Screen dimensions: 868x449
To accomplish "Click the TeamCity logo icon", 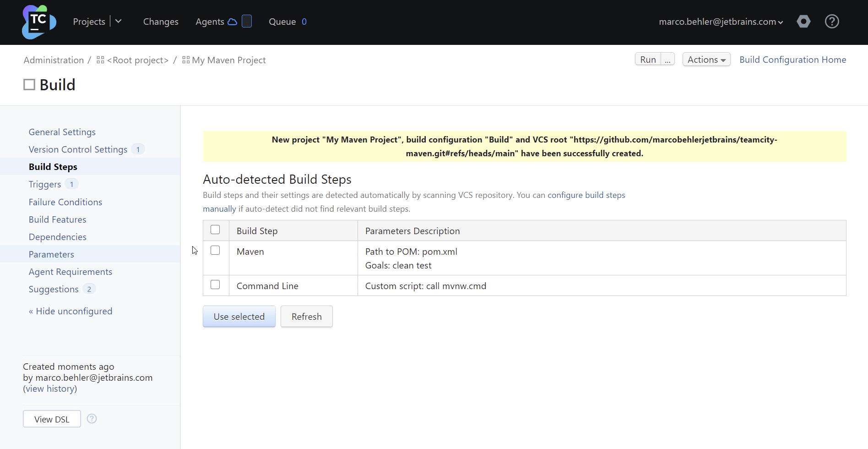I will [x=39, y=22].
